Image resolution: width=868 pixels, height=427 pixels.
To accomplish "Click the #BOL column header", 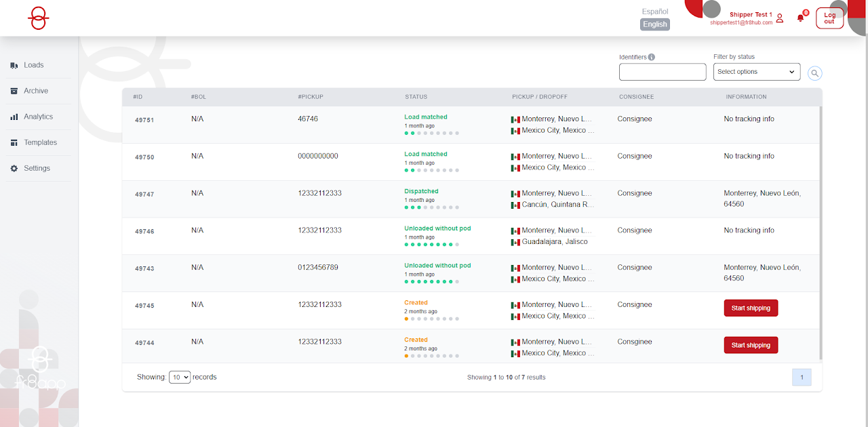I will tap(199, 97).
